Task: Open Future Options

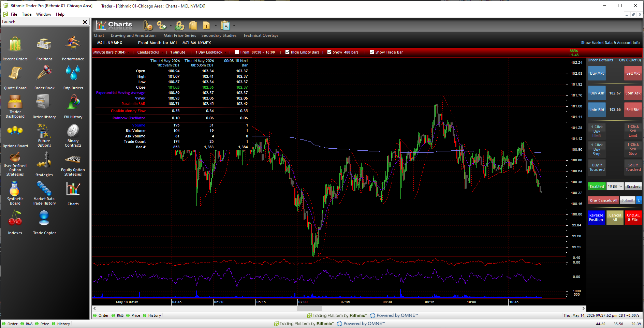Action: (44, 135)
